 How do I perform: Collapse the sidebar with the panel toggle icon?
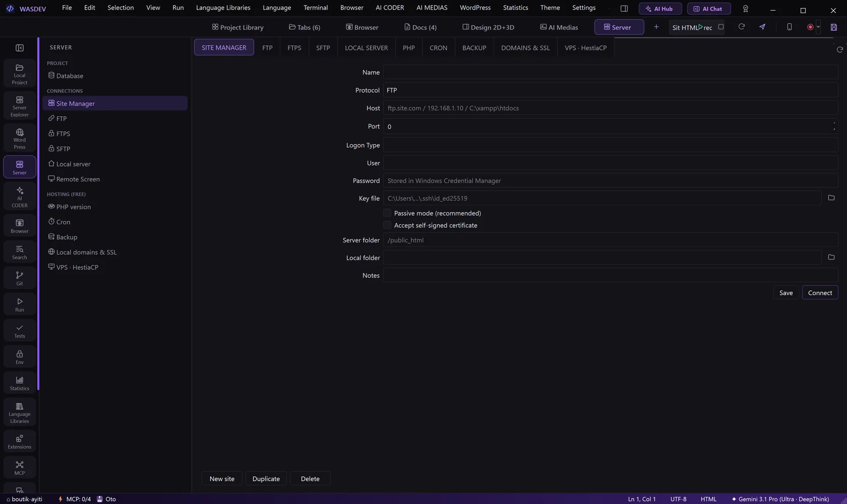(20, 48)
